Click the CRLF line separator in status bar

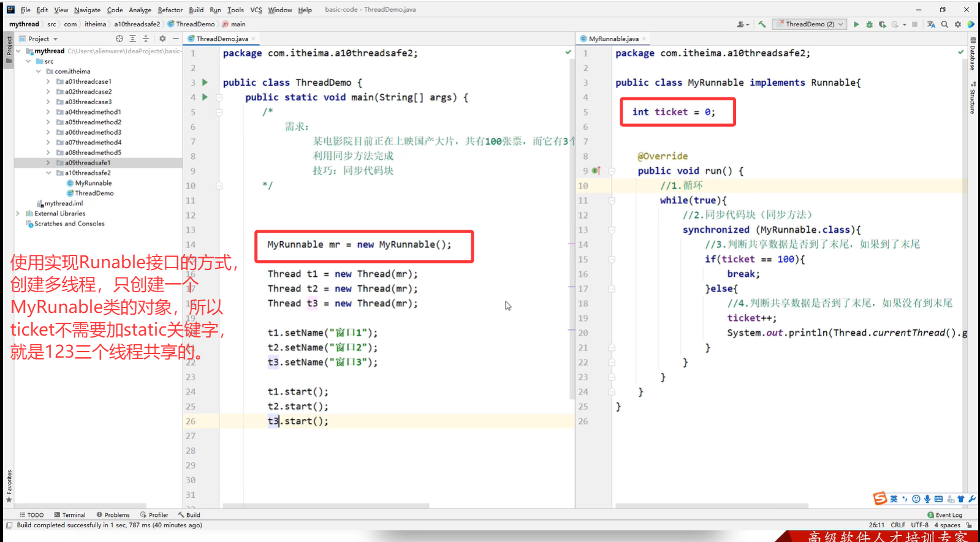click(898, 525)
